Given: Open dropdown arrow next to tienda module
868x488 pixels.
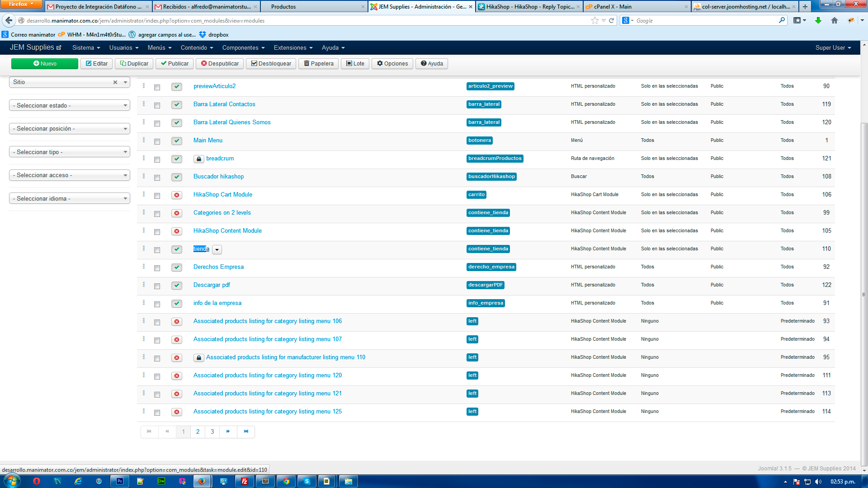Looking at the screenshot, I should tap(217, 249).
